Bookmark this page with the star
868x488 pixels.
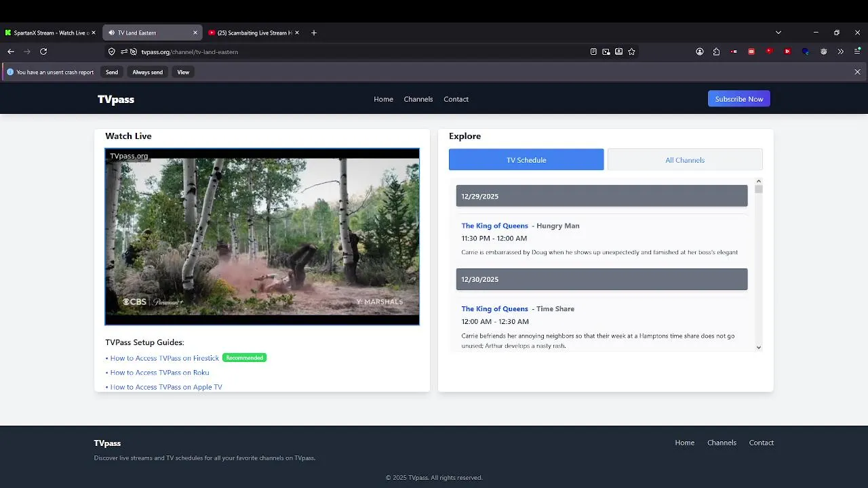(x=632, y=52)
